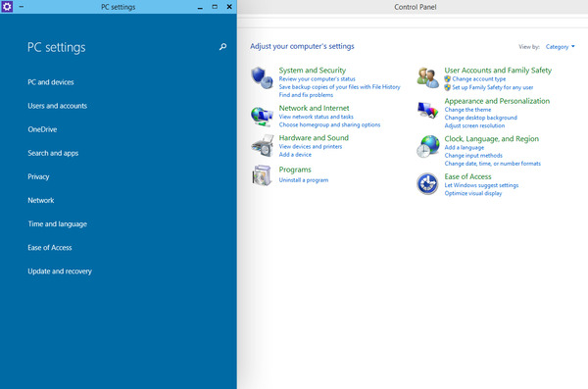Click Uninstall a program
Image resolution: width=588 pixels, height=389 pixels.
point(304,180)
